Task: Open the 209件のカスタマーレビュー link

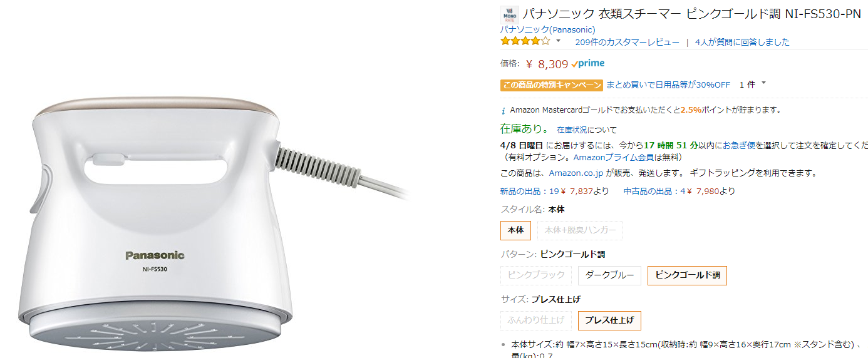Action: [627, 42]
